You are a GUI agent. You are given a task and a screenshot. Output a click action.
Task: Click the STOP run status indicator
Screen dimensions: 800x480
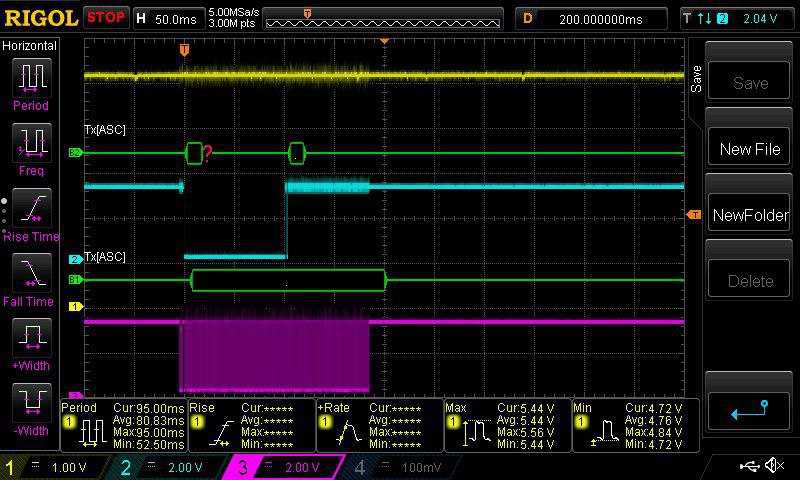[106, 18]
